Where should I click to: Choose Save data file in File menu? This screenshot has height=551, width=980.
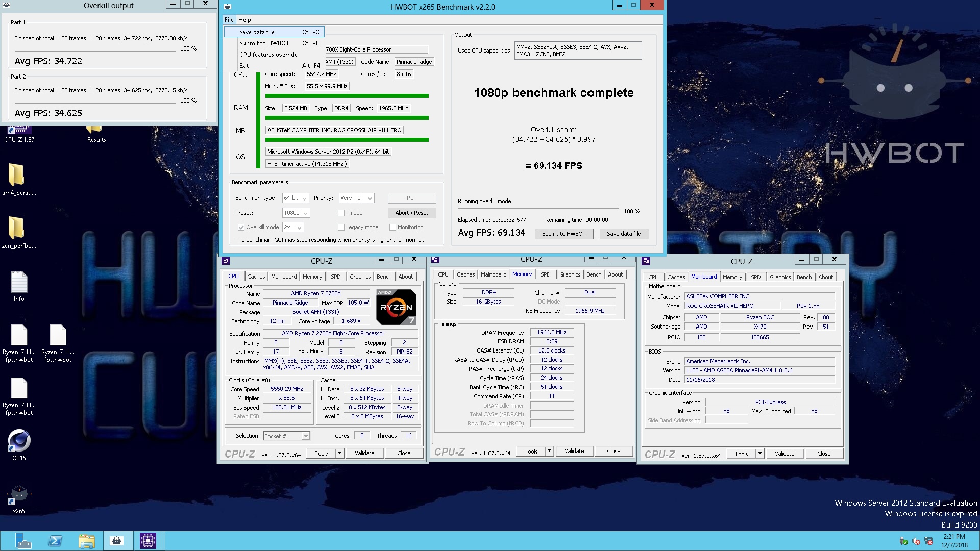[274, 32]
